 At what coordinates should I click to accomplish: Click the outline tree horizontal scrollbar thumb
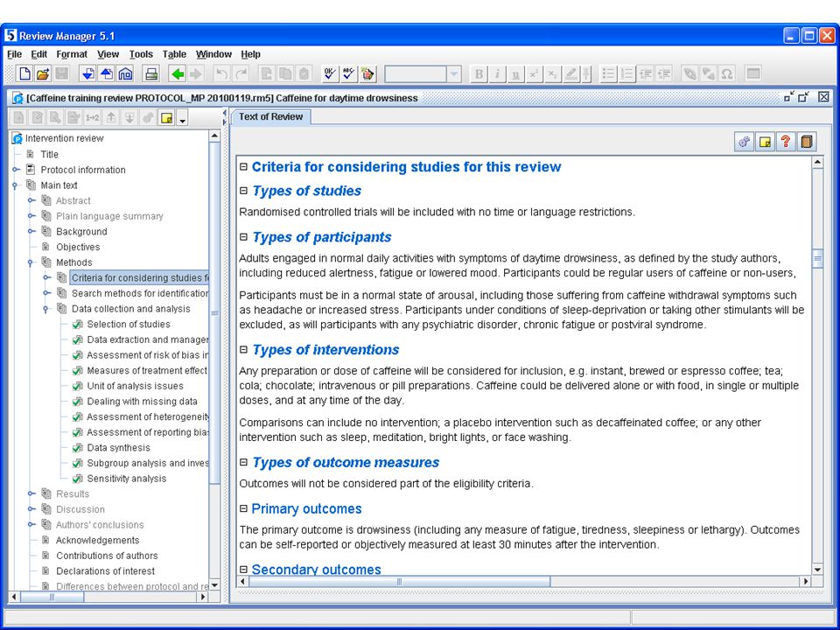click(x=52, y=597)
